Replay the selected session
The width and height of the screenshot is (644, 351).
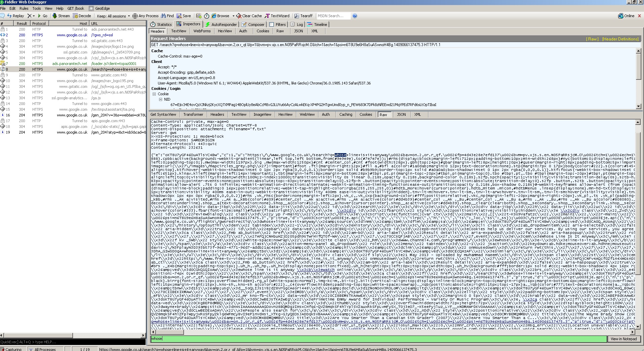coord(15,16)
